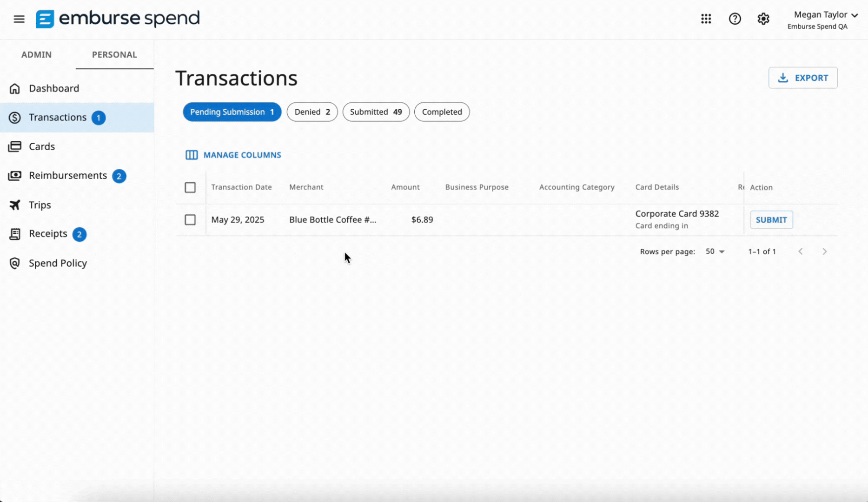Screen dimensions: 868x502
Task: Click the Export button
Action: (803, 78)
